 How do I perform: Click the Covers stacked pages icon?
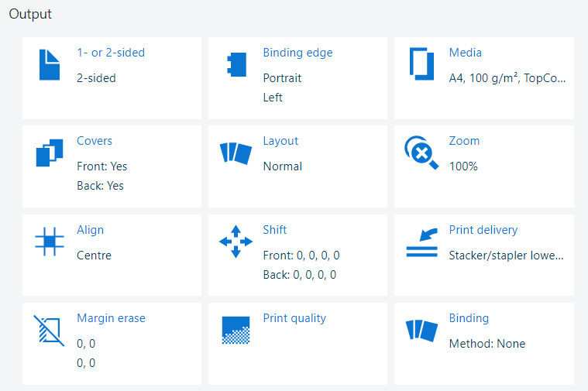click(x=50, y=153)
